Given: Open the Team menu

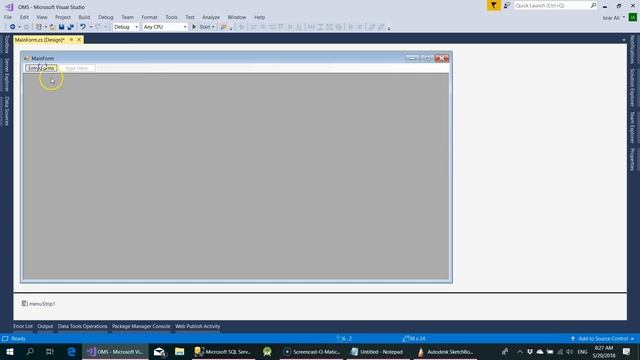Looking at the screenshot, I should pyautogui.click(x=127, y=17).
